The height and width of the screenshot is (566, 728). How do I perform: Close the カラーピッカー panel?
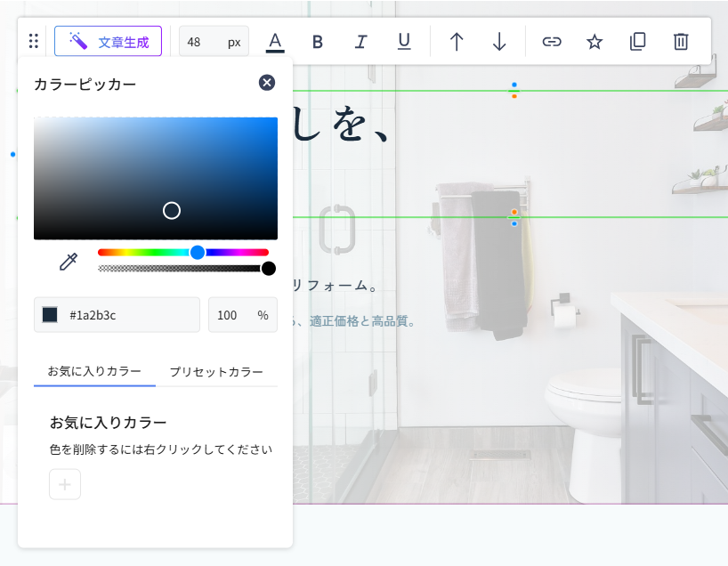coord(267,83)
